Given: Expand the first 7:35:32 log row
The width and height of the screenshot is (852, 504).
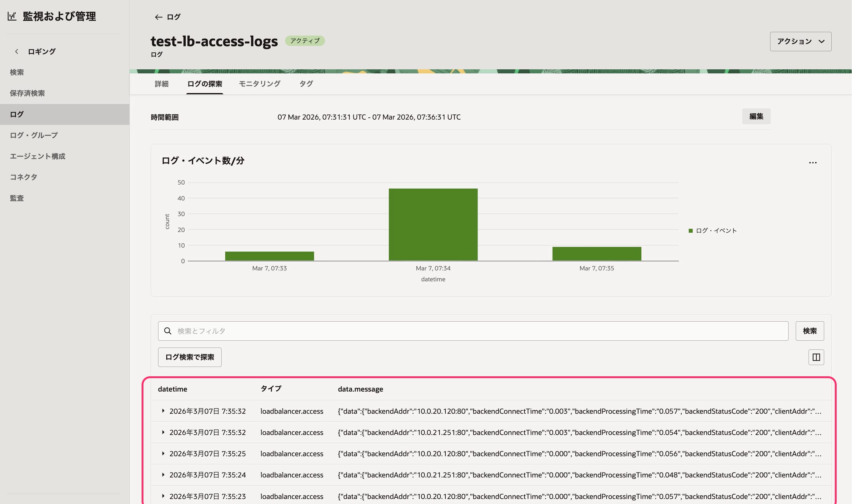Looking at the screenshot, I should (163, 411).
